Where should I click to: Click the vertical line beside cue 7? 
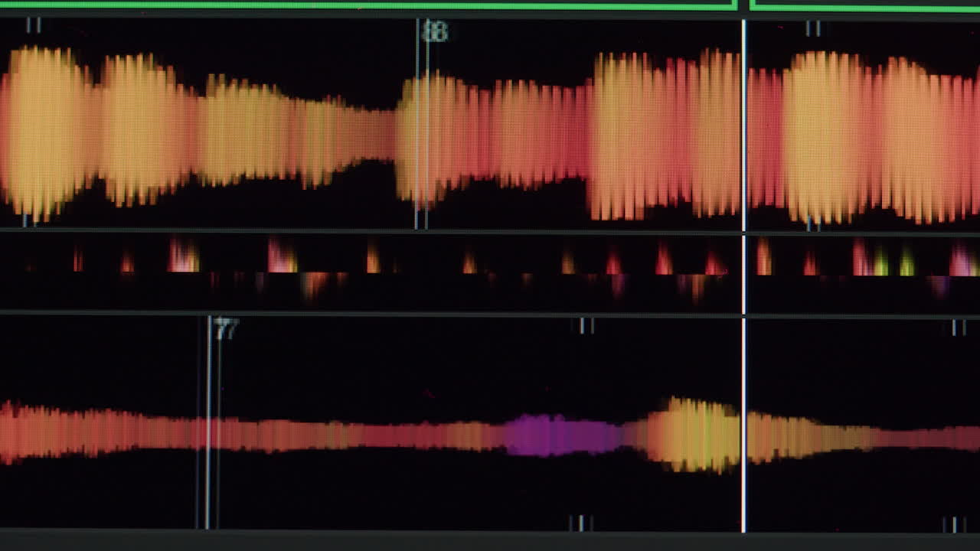click(x=208, y=421)
